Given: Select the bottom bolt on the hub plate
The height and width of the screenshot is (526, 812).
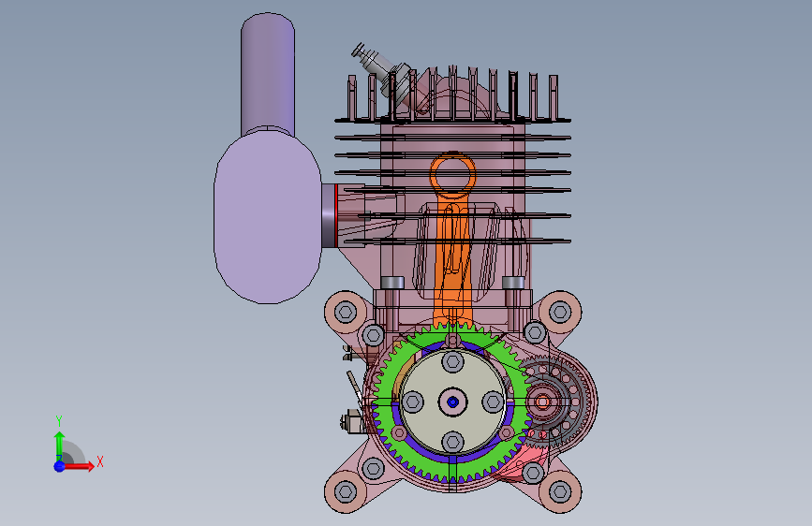Looking at the screenshot, I should click(452, 442).
